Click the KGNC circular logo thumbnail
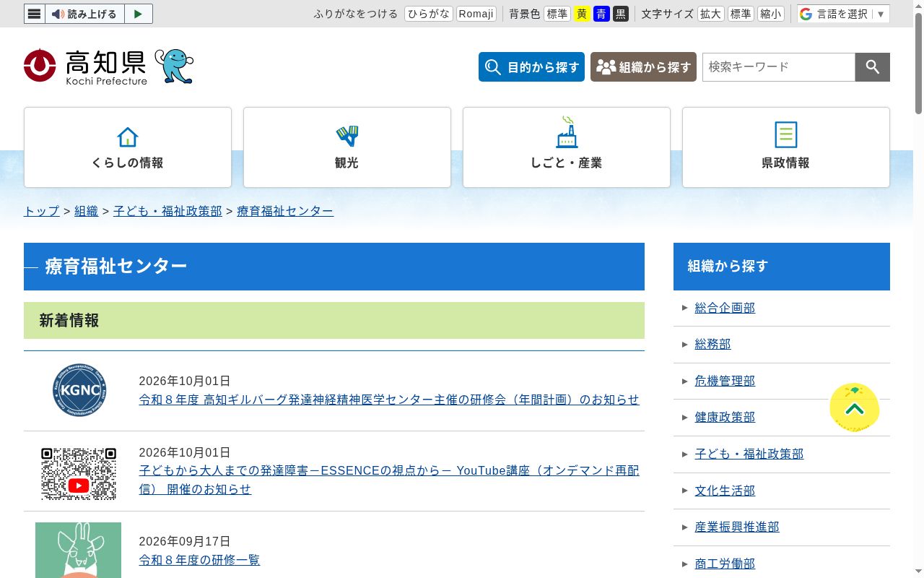Viewport: 924px width, 578px height. [x=79, y=390]
